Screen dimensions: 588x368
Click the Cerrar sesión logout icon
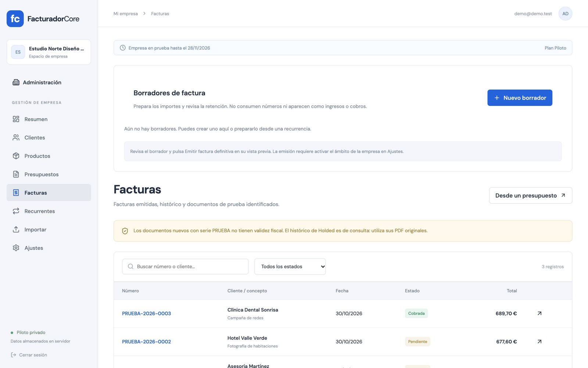[14, 355]
